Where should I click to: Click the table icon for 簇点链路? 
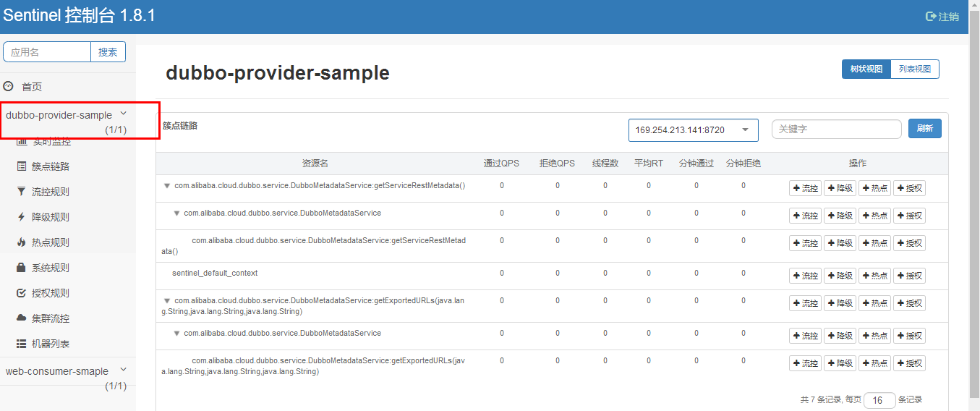point(21,166)
